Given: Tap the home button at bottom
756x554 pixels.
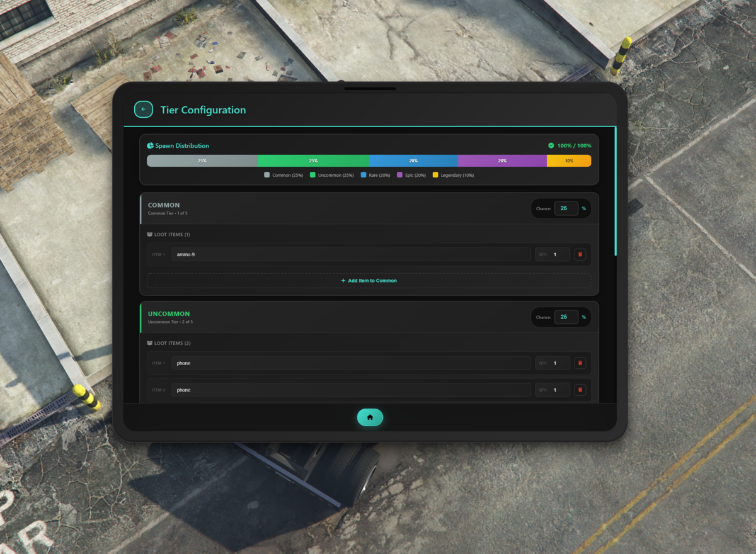Looking at the screenshot, I should (370, 417).
